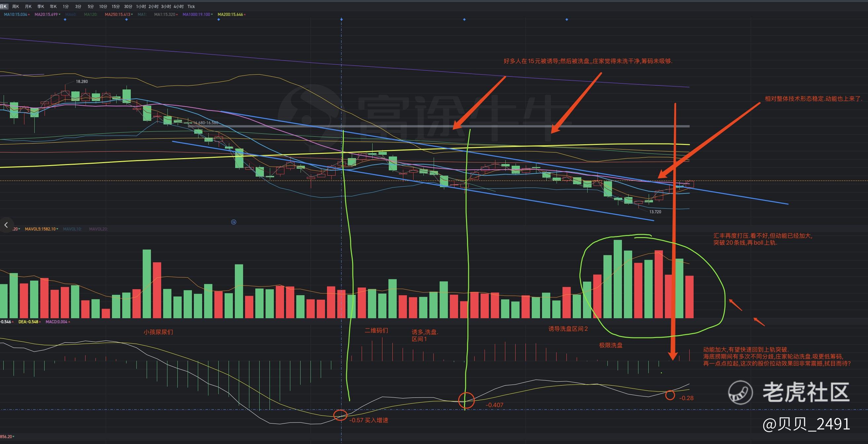Click the blue circled marker icon below the price chart
Viewport: 868px width, 444px height.
(234, 222)
